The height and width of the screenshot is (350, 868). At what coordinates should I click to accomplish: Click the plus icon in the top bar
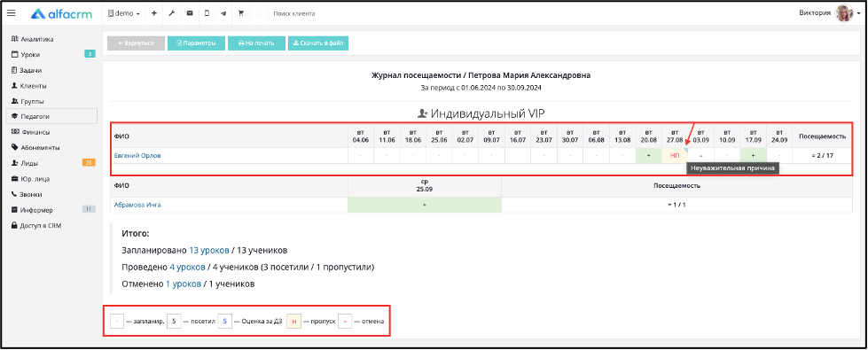[154, 13]
